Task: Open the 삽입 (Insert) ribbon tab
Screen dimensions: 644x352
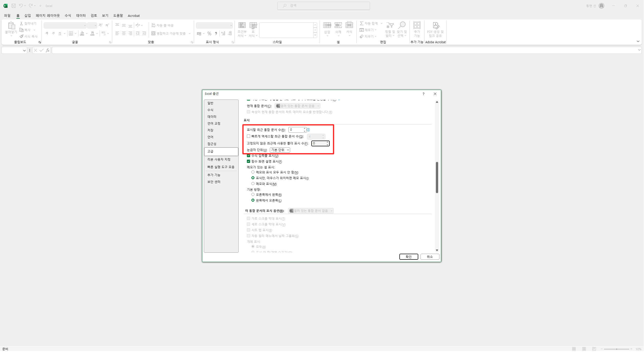Action: [27, 16]
